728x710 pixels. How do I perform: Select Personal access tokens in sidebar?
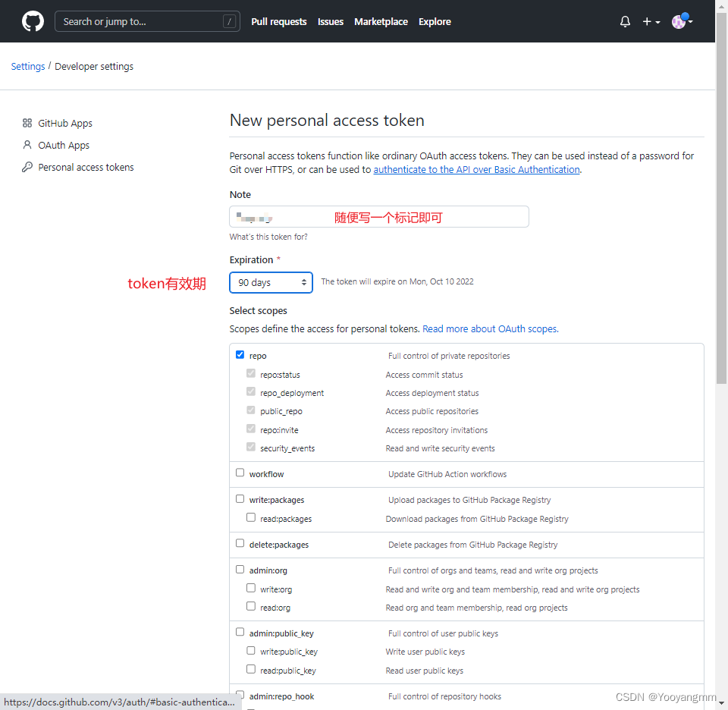tap(86, 167)
